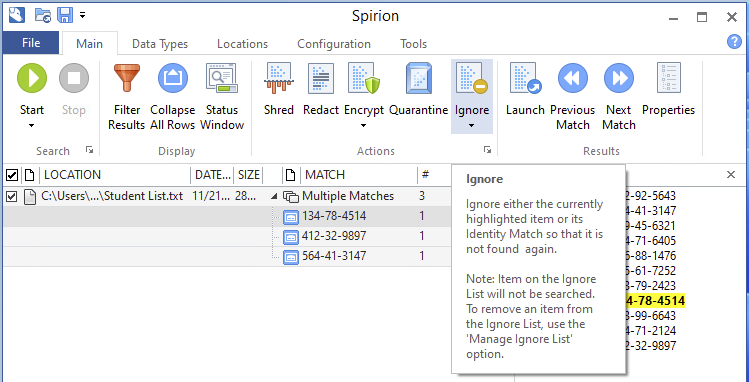Switch to the Data Types tab
The height and width of the screenshot is (382, 749).
pyautogui.click(x=160, y=44)
